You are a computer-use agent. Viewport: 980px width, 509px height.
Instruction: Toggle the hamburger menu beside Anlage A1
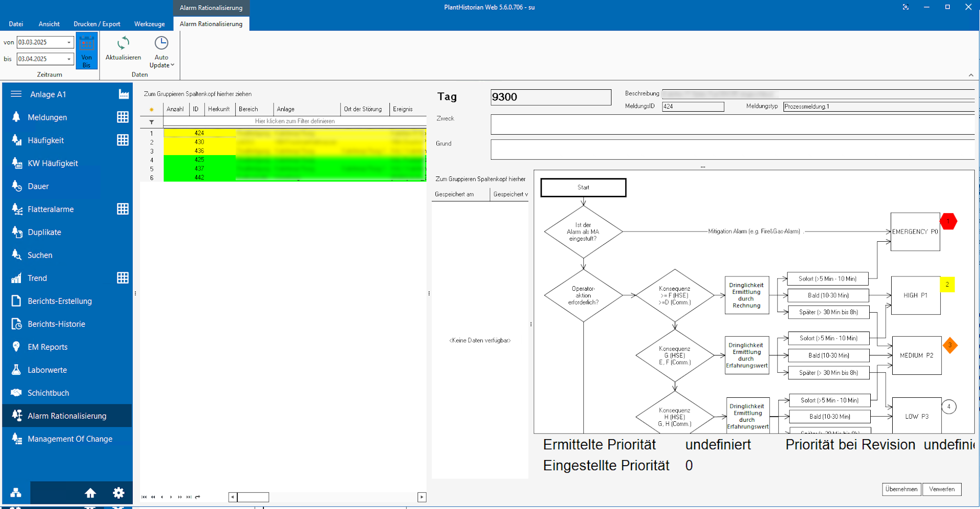[x=16, y=94]
